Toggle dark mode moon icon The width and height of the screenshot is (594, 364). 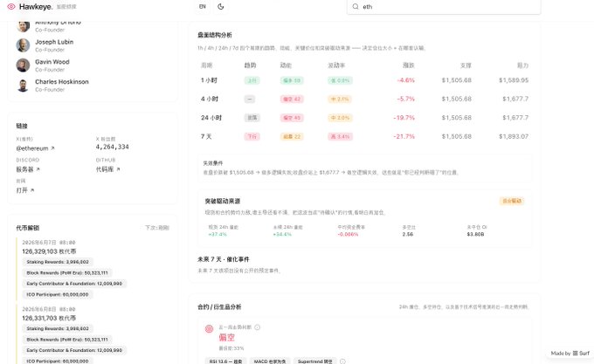pos(221,6)
